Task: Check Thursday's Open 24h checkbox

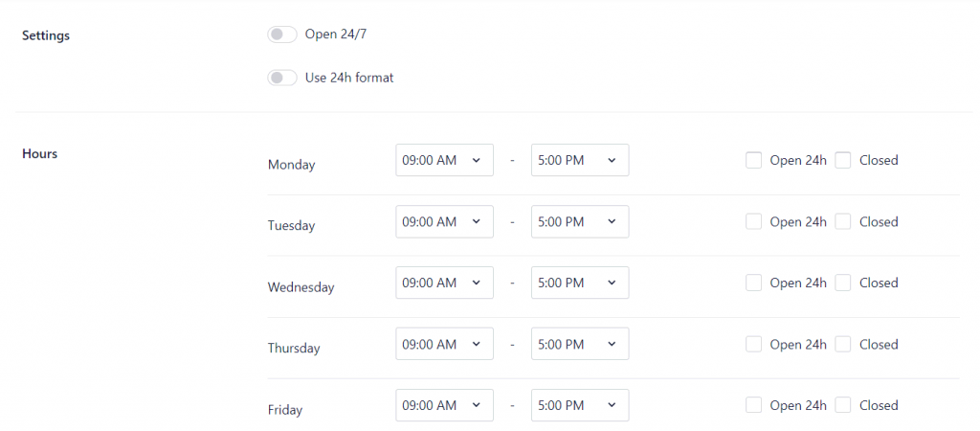Action: click(x=754, y=344)
